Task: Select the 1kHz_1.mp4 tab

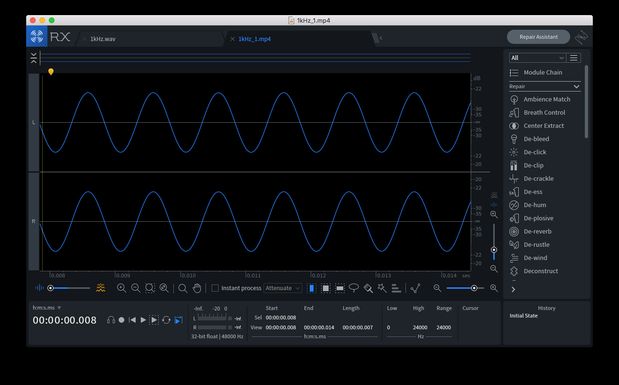Action: pos(255,39)
